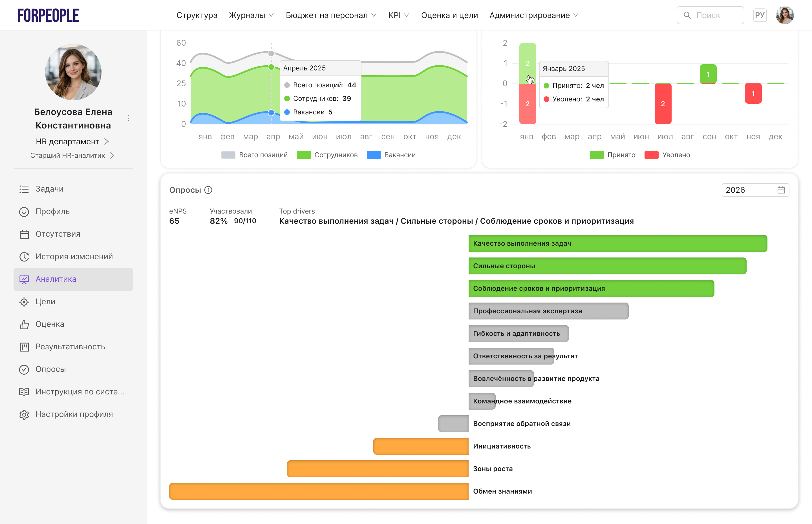Switch language with the РУ button
Screen dimensions: 812x524
click(x=760, y=15)
